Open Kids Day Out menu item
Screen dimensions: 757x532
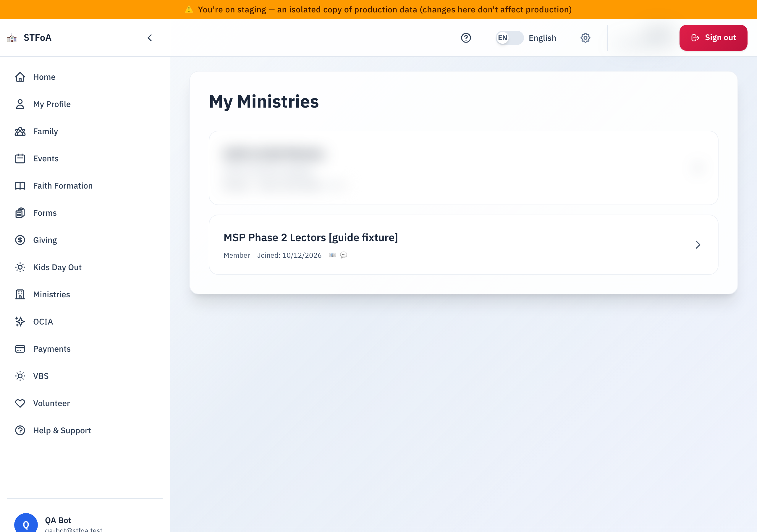(x=85, y=267)
